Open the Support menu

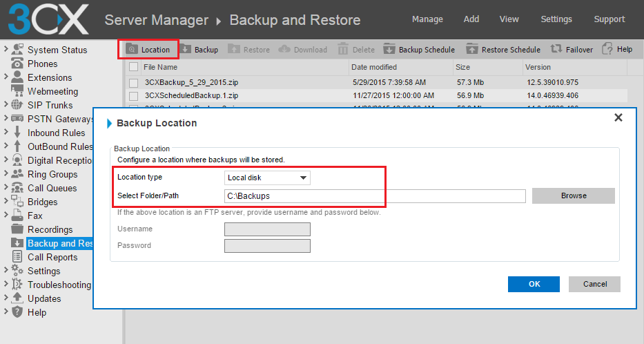tap(609, 19)
